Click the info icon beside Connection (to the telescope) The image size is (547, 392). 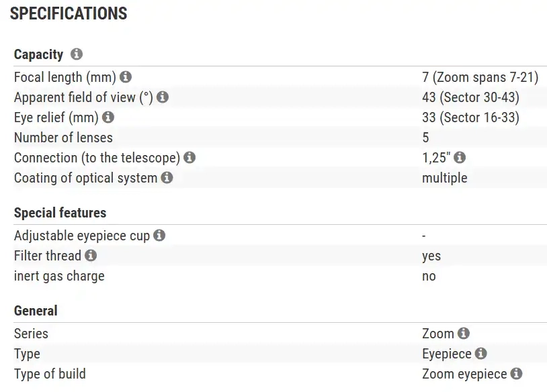pos(190,158)
